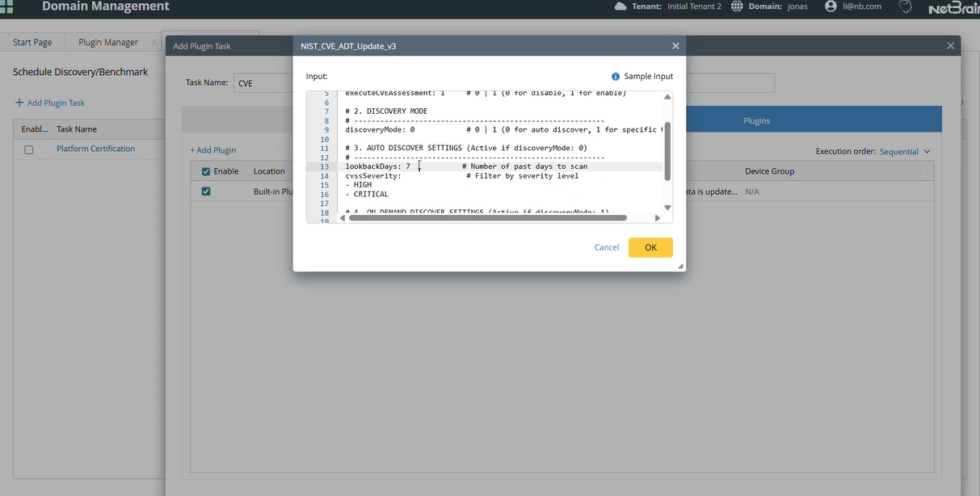Click + Add Plugin link
The width and height of the screenshot is (980, 496).
point(213,150)
